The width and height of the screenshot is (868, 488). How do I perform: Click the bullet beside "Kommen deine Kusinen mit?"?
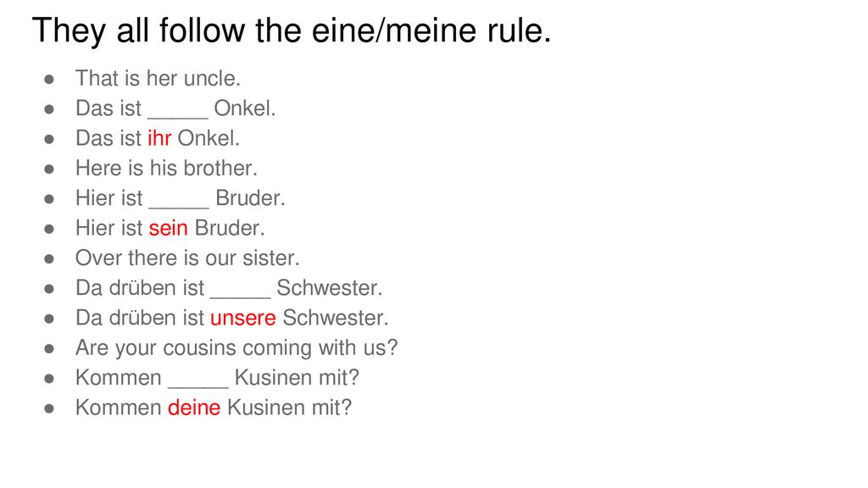pyautogui.click(x=49, y=408)
